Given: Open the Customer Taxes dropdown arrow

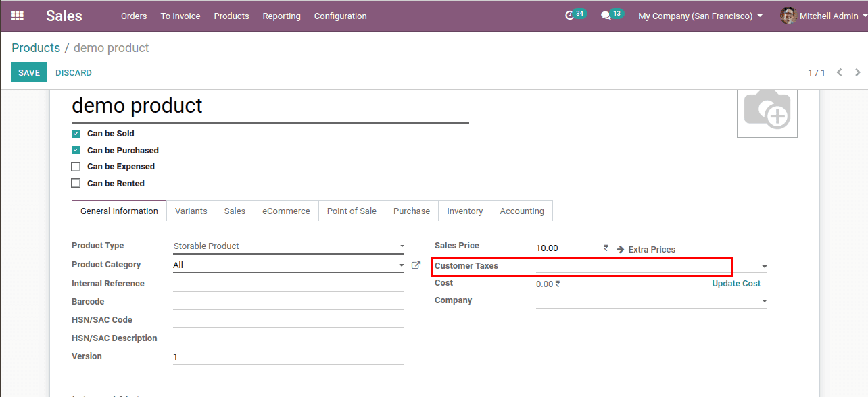Looking at the screenshot, I should (765, 267).
